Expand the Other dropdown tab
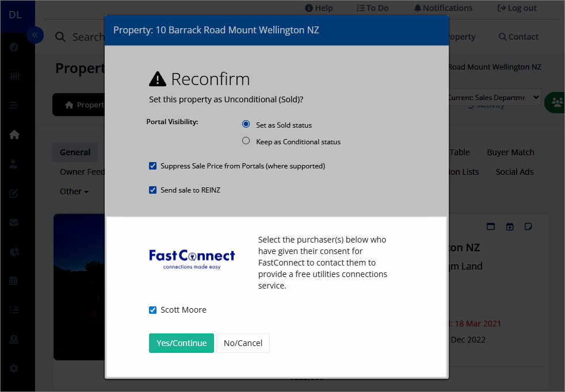This screenshot has height=392, width=565. (x=74, y=191)
